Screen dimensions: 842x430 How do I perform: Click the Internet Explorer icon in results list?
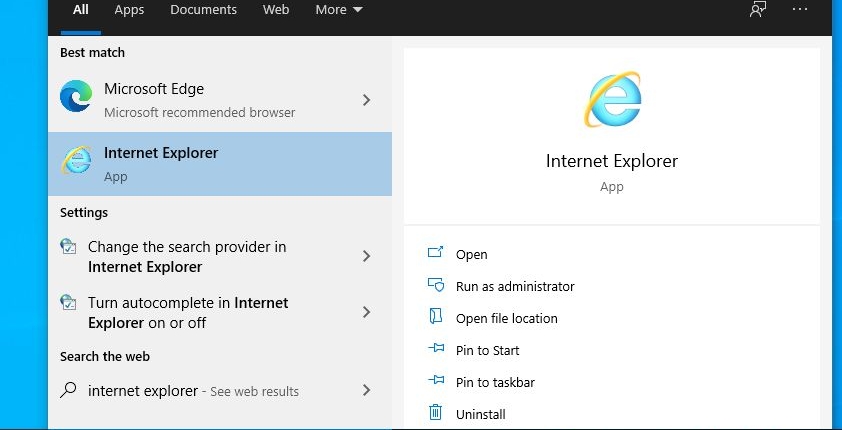pos(76,160)
